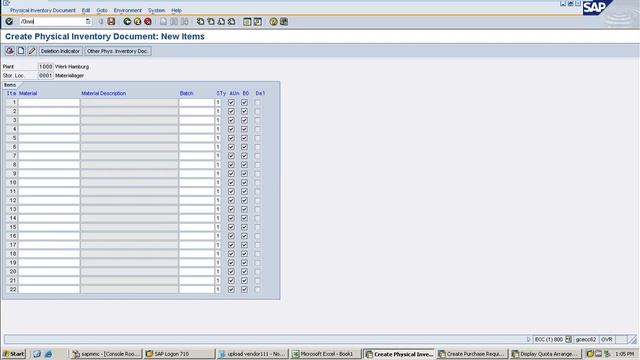This screenshot has height=360, width=640.
Task: Click the Material Description column header
Action: tap(104, 93)
